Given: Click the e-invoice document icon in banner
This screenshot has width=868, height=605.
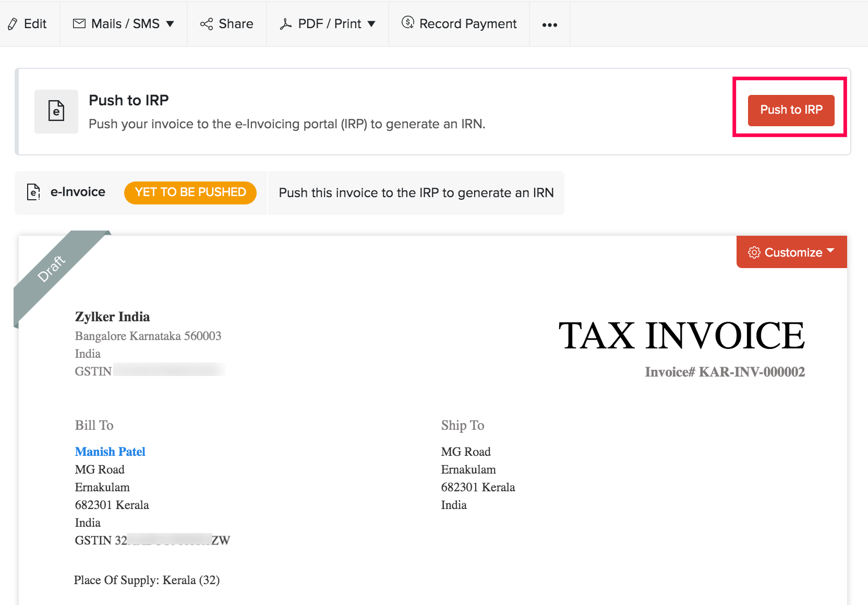Looking at the screenshot, I should point(56,111).
